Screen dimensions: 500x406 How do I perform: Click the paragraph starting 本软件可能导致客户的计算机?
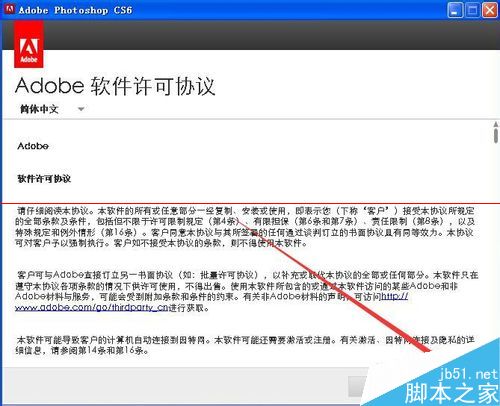[245, 345]
